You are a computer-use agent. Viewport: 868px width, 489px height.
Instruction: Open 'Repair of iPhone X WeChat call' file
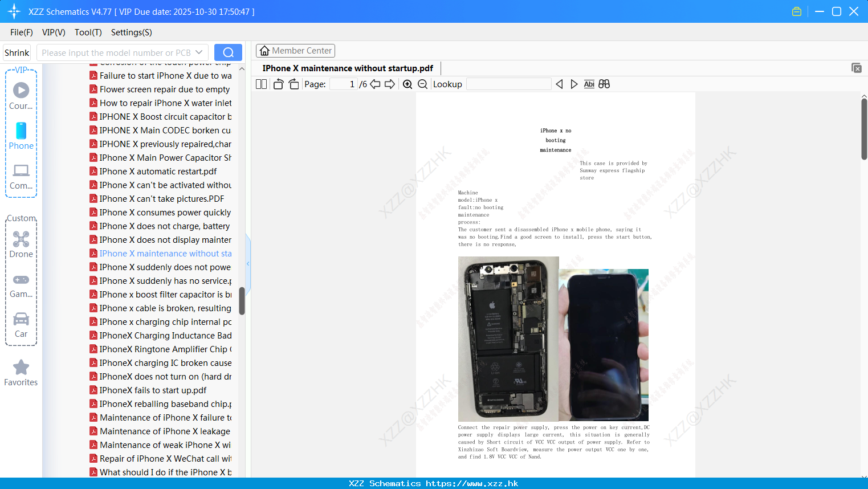(x=161, y=459)
